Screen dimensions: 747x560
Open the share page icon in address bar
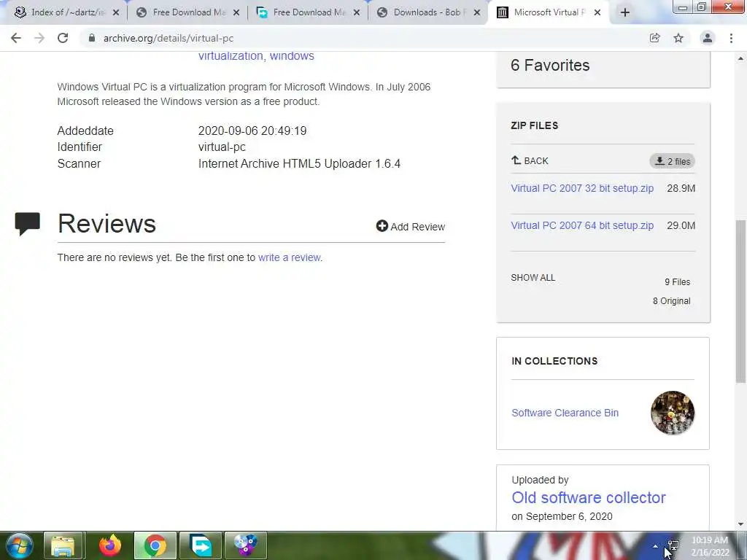[655, 38]
